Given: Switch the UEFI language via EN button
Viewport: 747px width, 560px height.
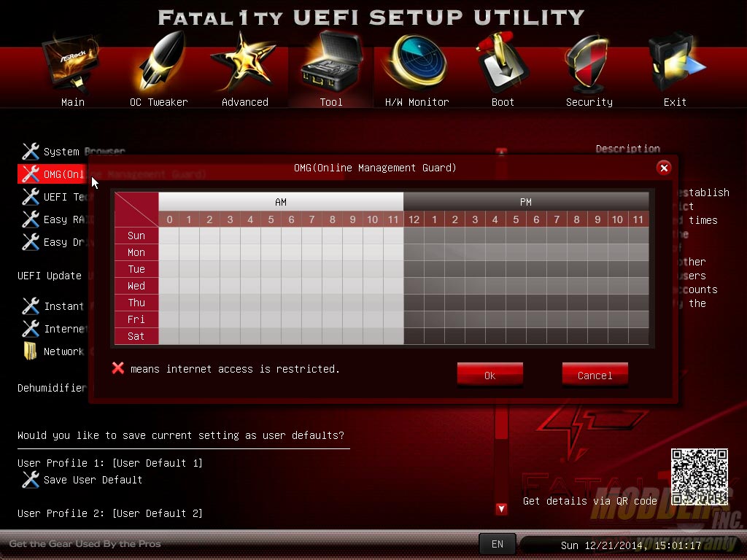Looking at the screenshot, I should [x=497, y=544].
